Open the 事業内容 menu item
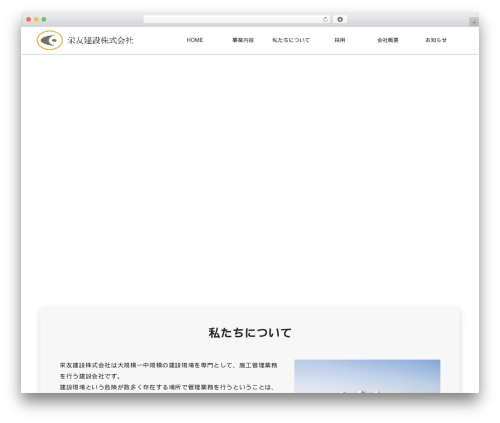 coord(243,40)
